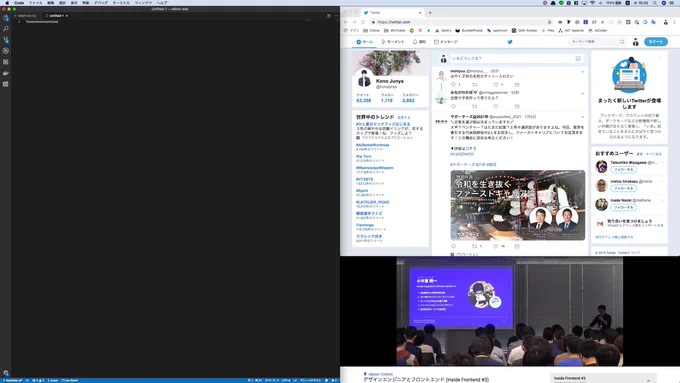Like the top tweet with the heart
Image resolution: width=680 pixels, height=383 pixels.
(x=496, y=85)
